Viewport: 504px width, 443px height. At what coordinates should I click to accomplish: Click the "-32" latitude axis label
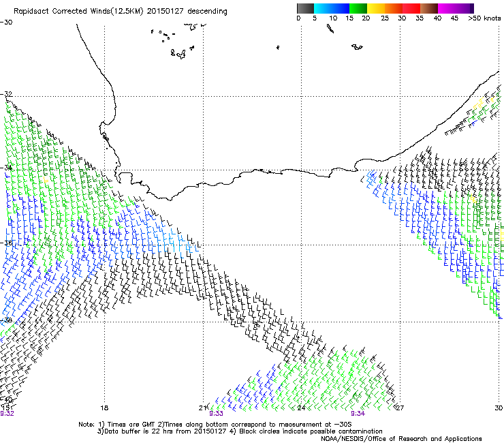6,94
